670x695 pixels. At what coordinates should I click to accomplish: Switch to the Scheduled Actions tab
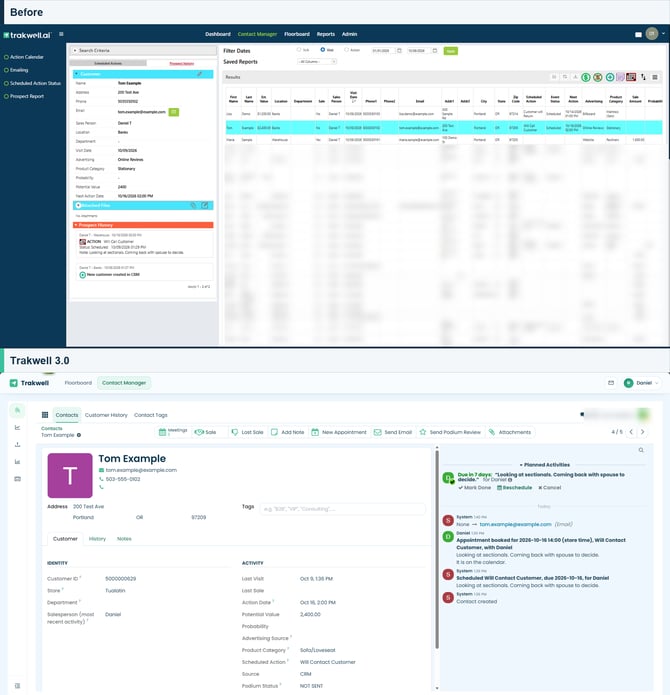[108, 63]
